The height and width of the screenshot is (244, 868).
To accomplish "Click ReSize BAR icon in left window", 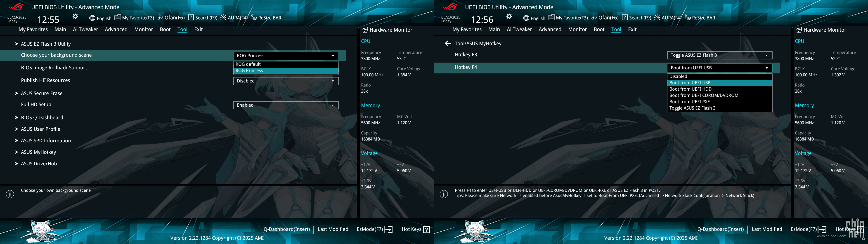I will coord(254,17).
